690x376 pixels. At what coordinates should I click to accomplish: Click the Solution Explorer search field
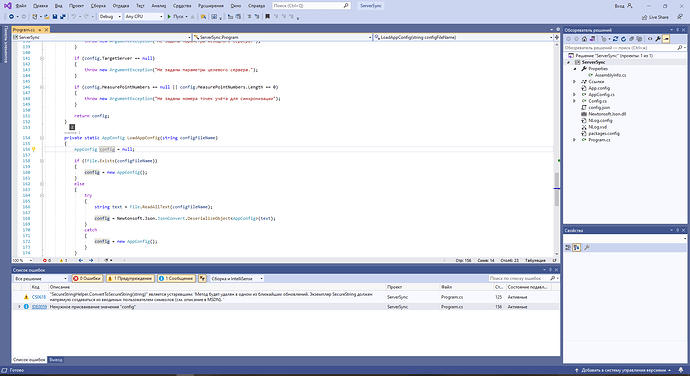click(x=624, y=48)
